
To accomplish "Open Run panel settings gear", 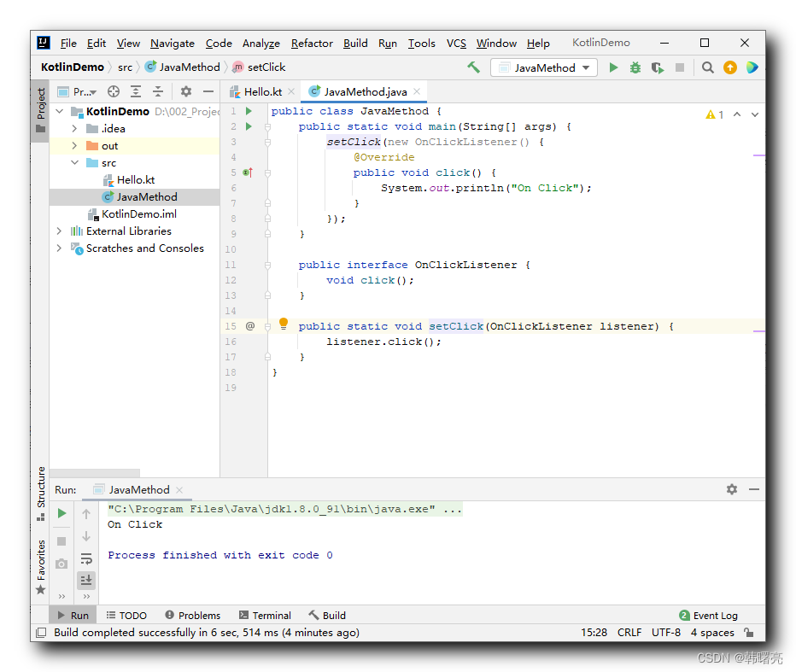I will pyautogui.click(x=732, y=489).
